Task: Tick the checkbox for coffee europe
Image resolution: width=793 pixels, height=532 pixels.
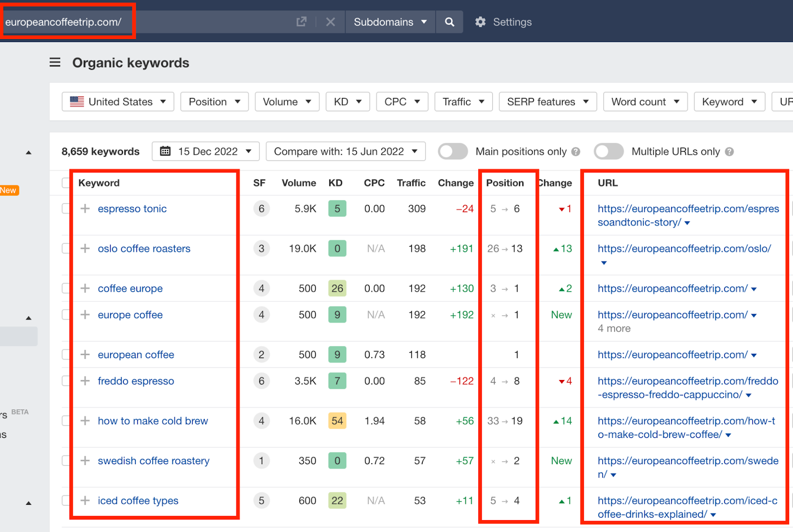Action: point(66,288)
